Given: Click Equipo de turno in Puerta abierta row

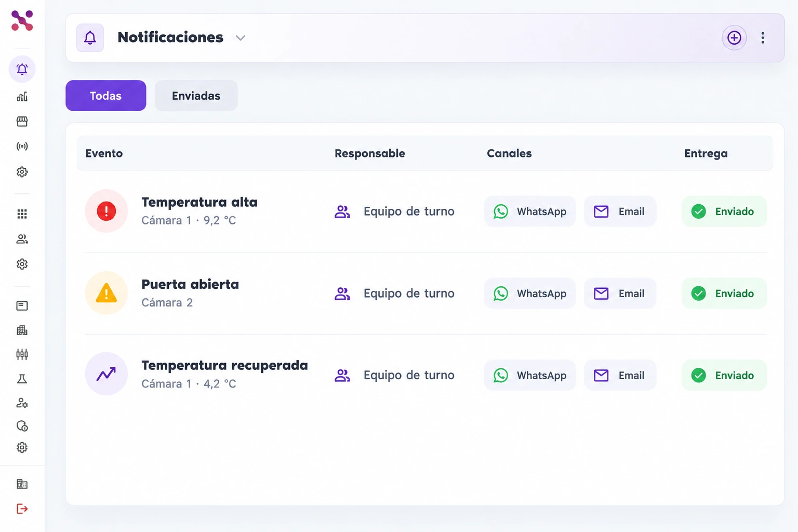Looking at the screenshot, I should tap(409, 294).
